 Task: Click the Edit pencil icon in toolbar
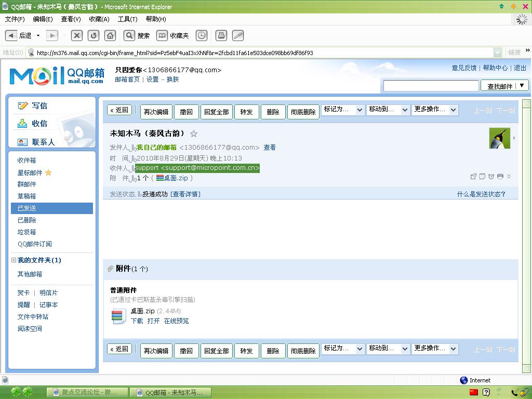tap(238, 35)
